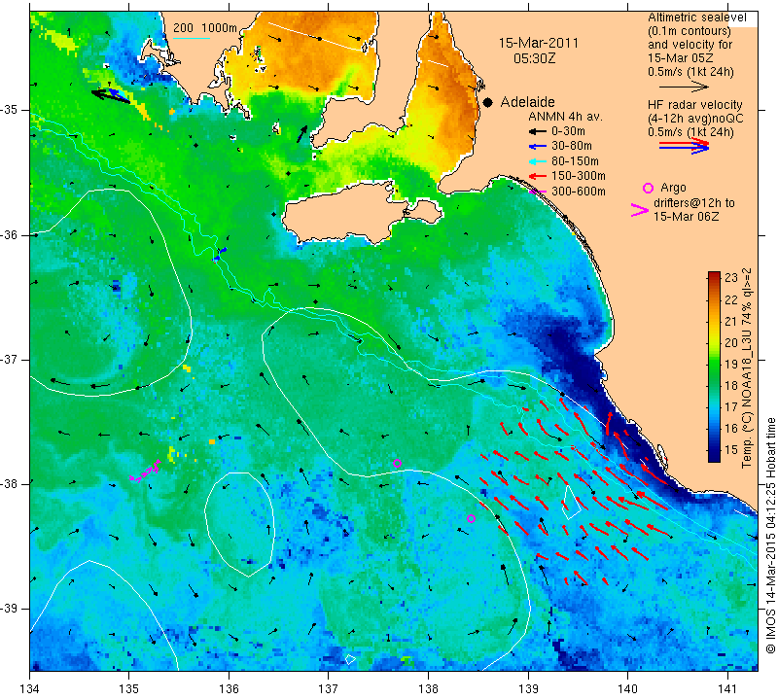Click the 23 degree colorbar label

(731, 278)
